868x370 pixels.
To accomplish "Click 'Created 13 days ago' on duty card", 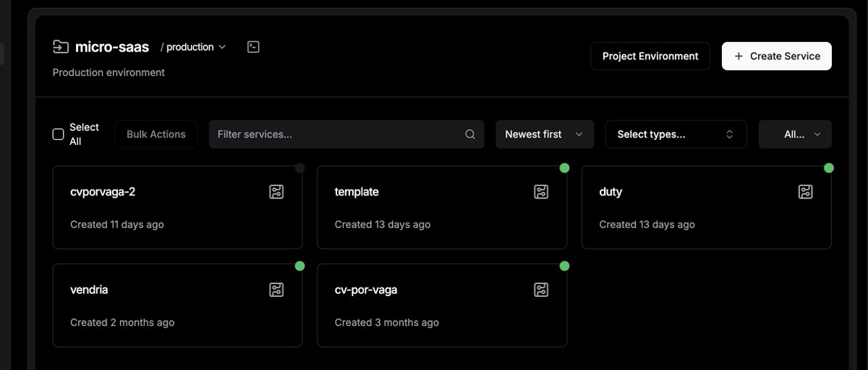I will tap(647, 224).
